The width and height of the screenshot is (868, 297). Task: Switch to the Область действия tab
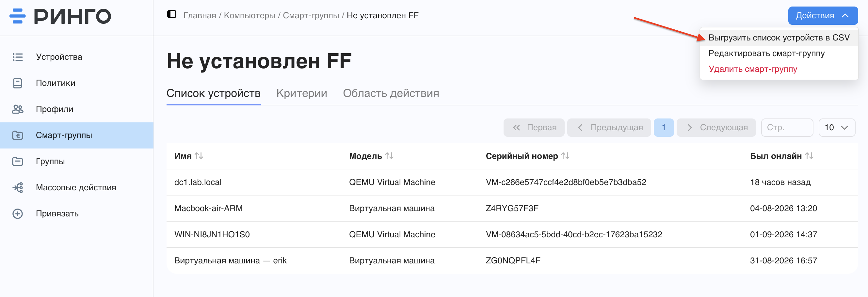click(x=391, y=93)
